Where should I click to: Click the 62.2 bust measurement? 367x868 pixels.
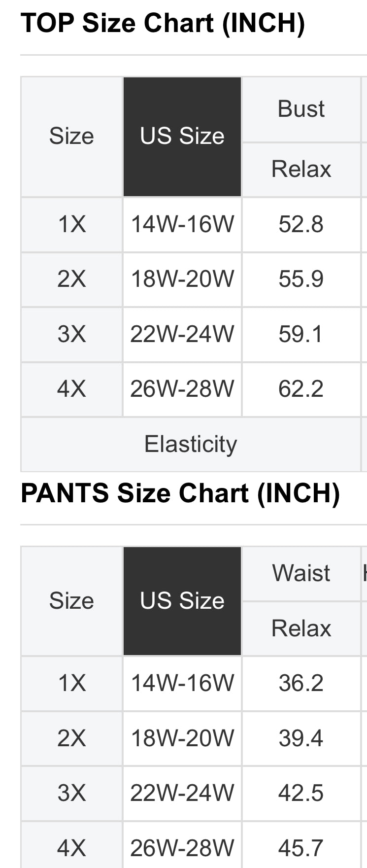pyautogui.click(x=301, y=389)
